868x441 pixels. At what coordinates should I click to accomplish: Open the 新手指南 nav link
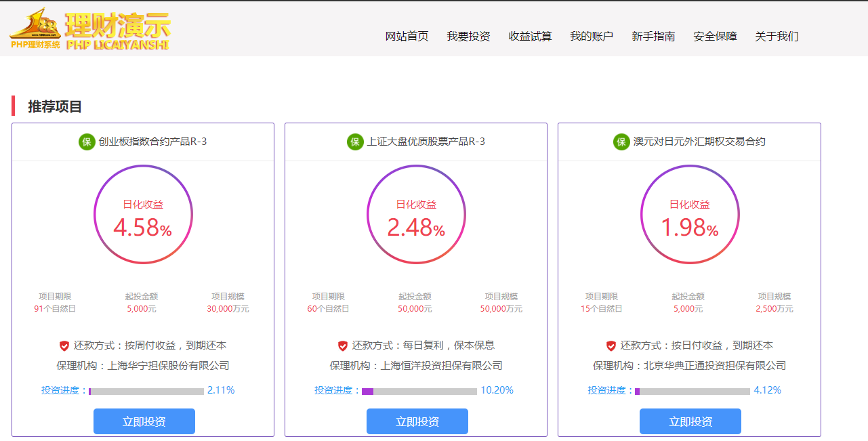coord(653,37)
